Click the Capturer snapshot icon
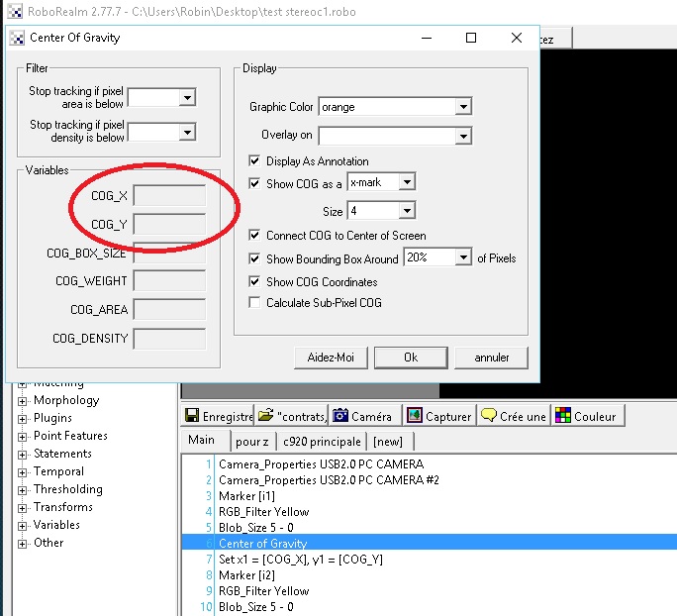This screenshot has width=677, height=616. (x=415, y=416)
